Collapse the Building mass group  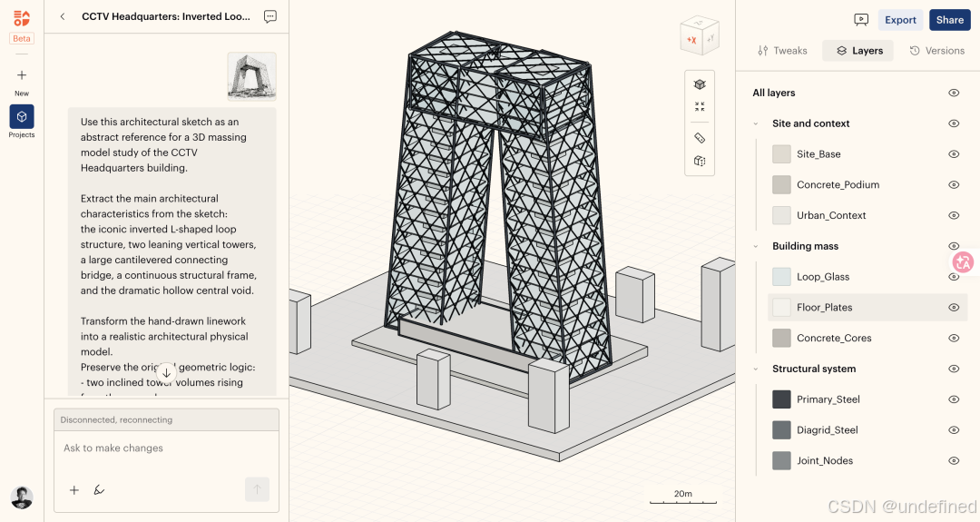(x=756, y=246)
